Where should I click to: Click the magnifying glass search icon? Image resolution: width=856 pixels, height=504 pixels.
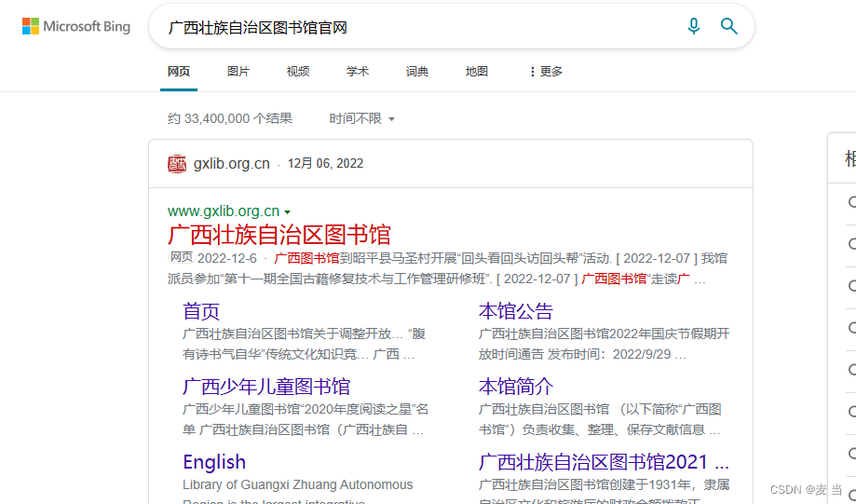pos(728,26)
